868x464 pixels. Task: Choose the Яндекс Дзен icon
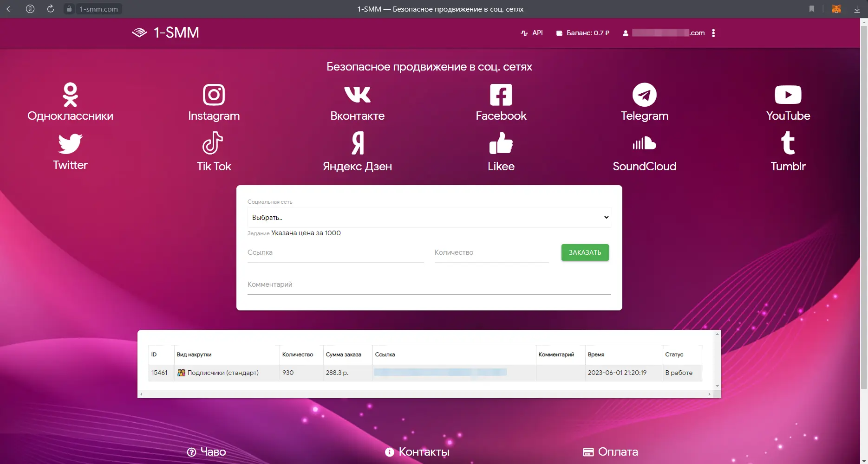357,143
